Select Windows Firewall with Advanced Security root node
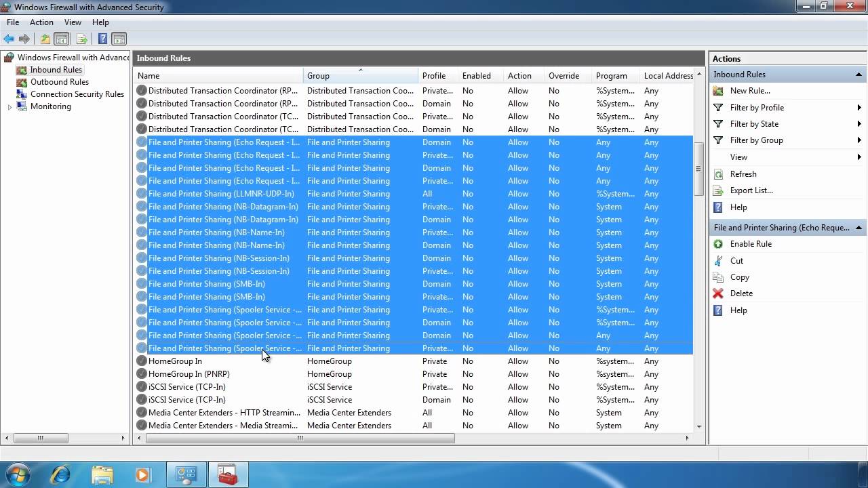The image size is (868, 488). point(73,58)
